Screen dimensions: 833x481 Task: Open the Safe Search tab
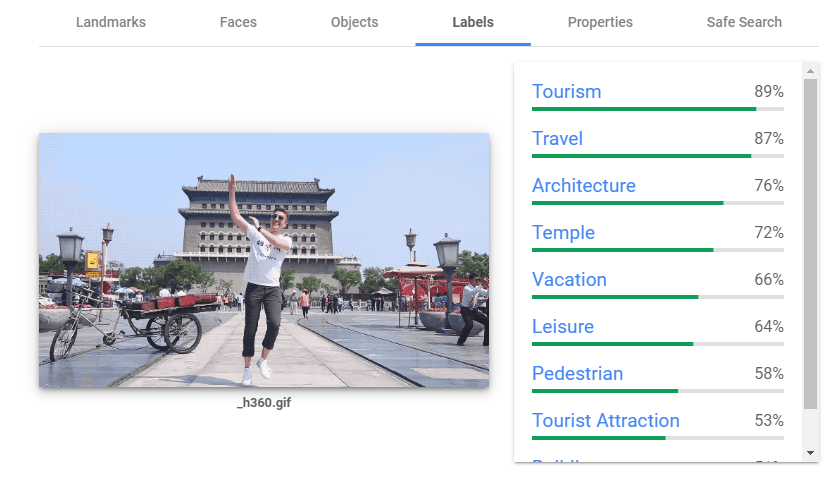tap(744, 22)
